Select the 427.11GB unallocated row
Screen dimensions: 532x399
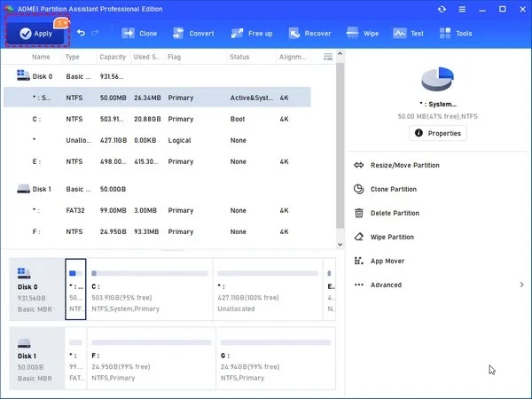(x=157, y=140)
